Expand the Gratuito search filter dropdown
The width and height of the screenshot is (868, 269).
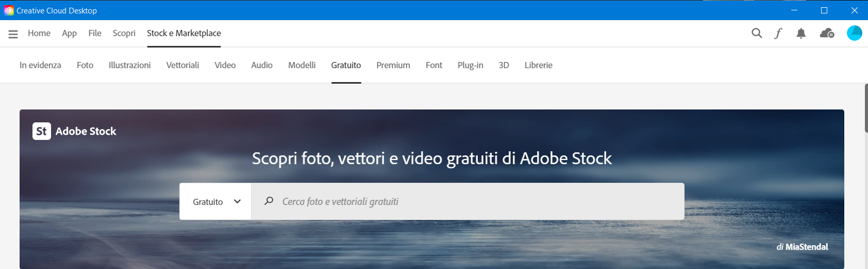(215, 201)
